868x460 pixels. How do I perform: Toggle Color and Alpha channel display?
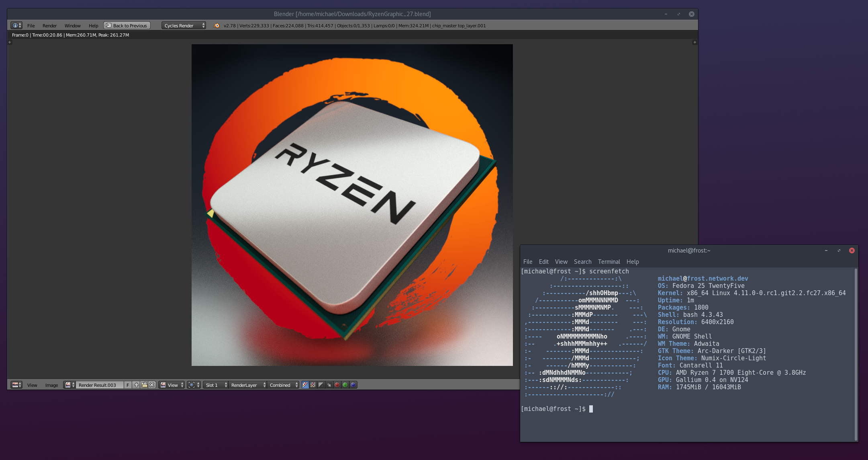pyautogui.click(x=305, y=385)
